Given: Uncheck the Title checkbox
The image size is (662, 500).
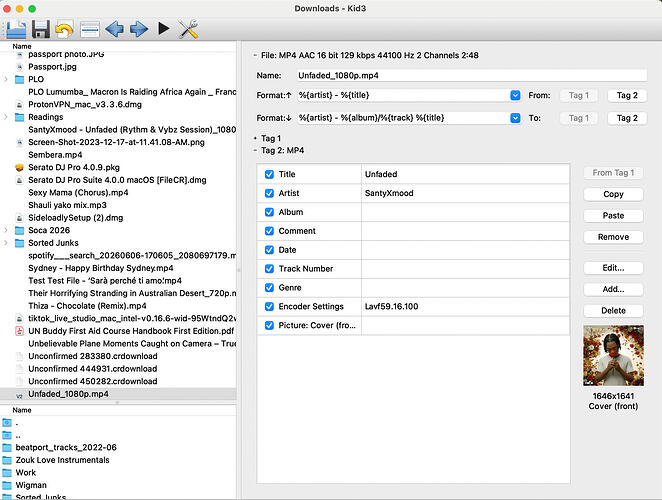Looking at the screenshot, I should click(269, 174).
